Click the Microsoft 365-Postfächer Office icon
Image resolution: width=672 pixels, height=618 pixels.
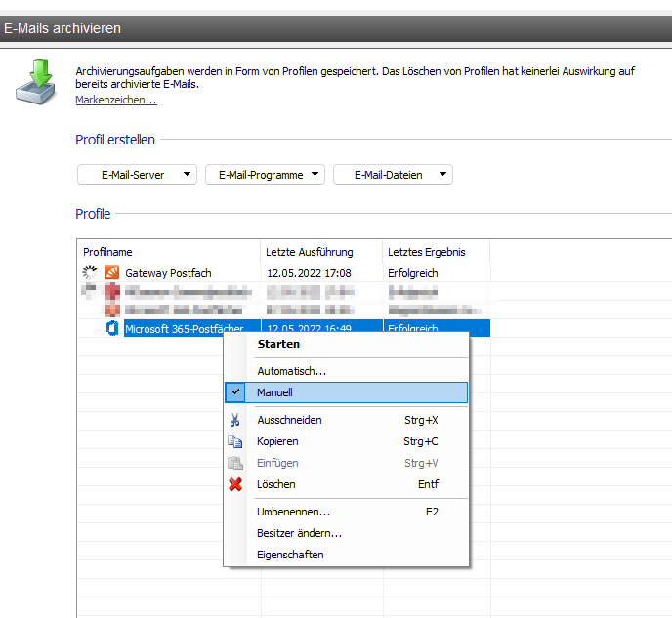tap(112, 329)
